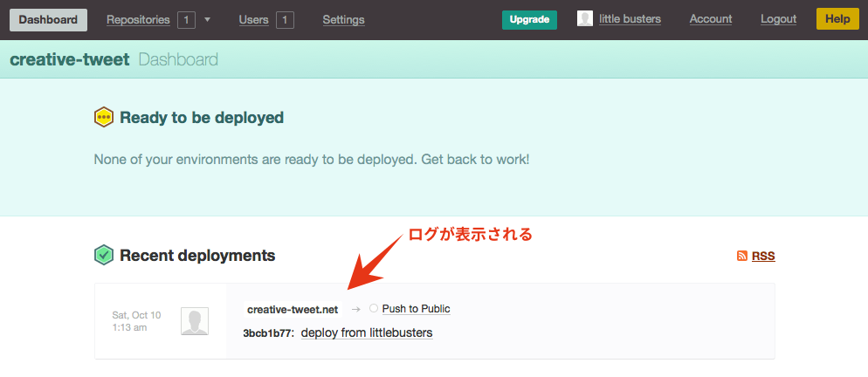Click the Recent deployments checkmark icon
The image size is (868, 377).
pos(104,255)
